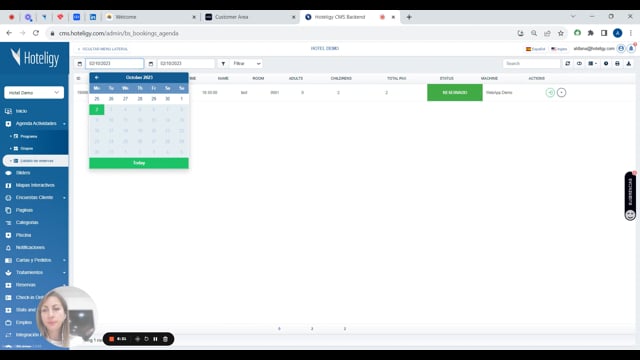This screenshot has width=640, height=360.
Task: Open a new browser tab
Action: (x=409, y=17)
